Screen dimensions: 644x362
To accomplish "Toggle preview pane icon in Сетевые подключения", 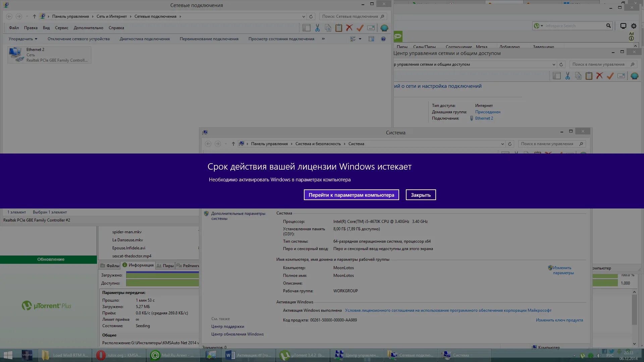I will coord(371,39).
